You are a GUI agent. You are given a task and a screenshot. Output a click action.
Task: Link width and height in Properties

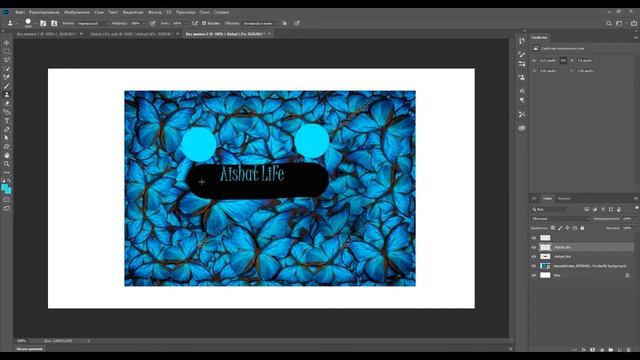563,60
